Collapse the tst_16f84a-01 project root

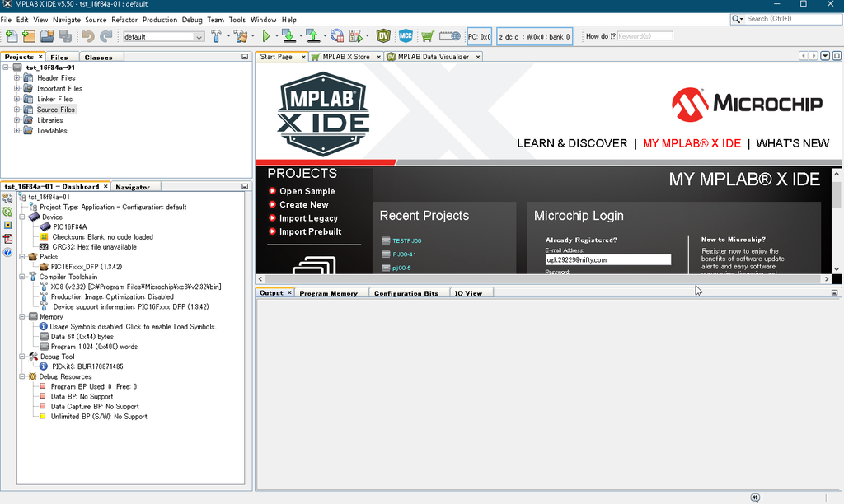click(x=6, y=68)
